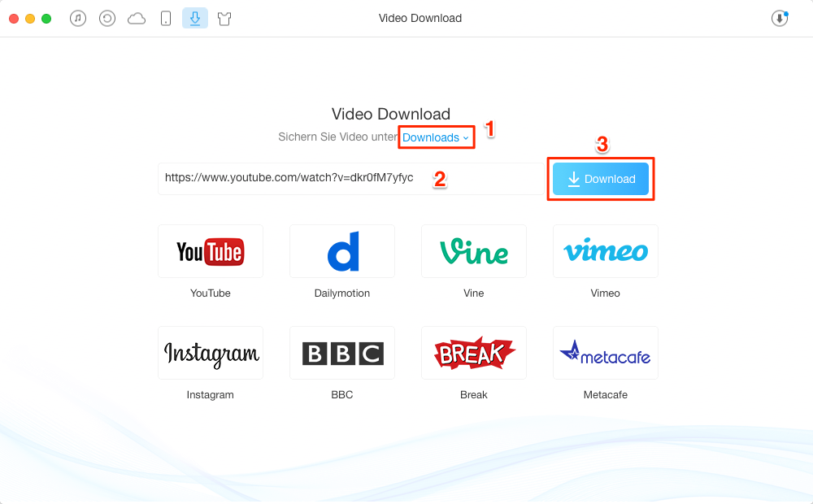Maximize the window with green button
This screenshot has height=504, width=813.
point(46,19)
